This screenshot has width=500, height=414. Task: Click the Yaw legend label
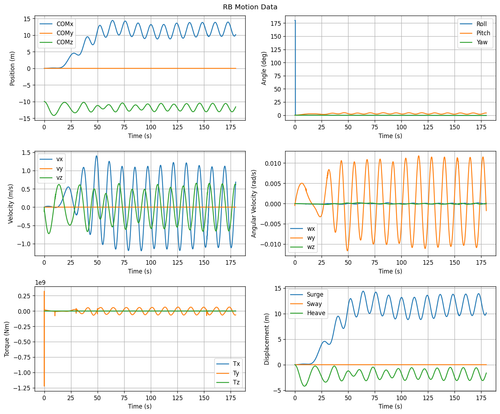point(482,42)
